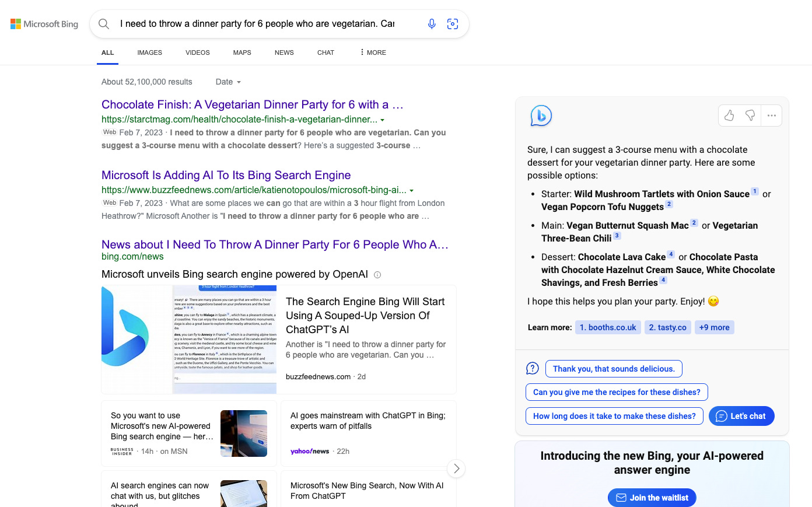Click the next arrow in news carousel
Screen dimensions: 812x507
pos(456,468)
